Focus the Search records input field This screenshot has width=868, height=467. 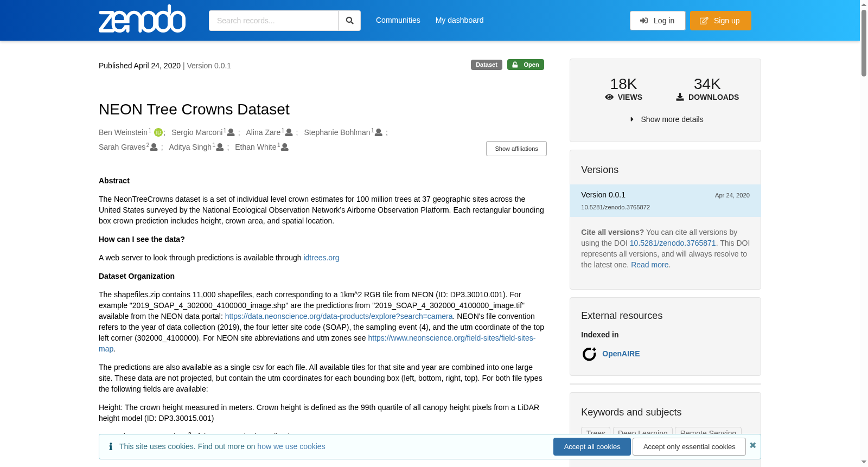tap(273, 21)
